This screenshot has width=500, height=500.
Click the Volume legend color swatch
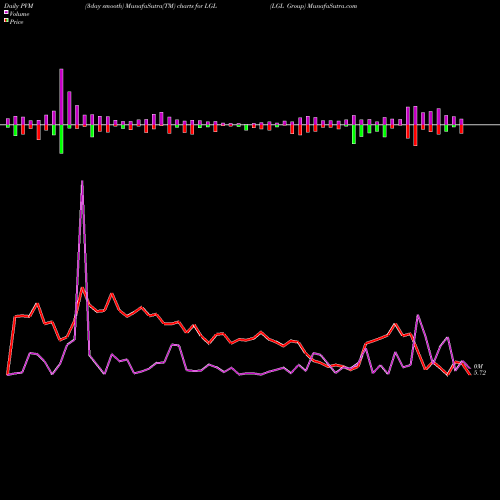coord(6,12)
